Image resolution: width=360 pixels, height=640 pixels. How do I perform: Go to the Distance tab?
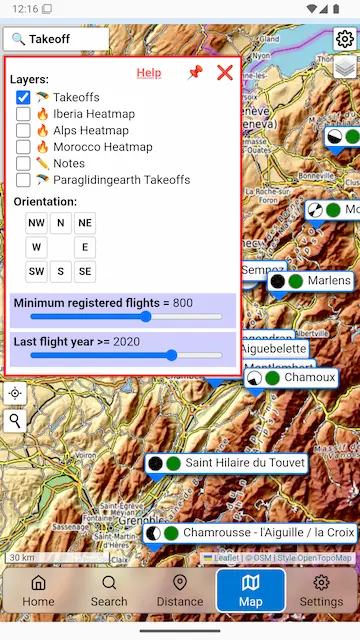[x=180, y=591]
